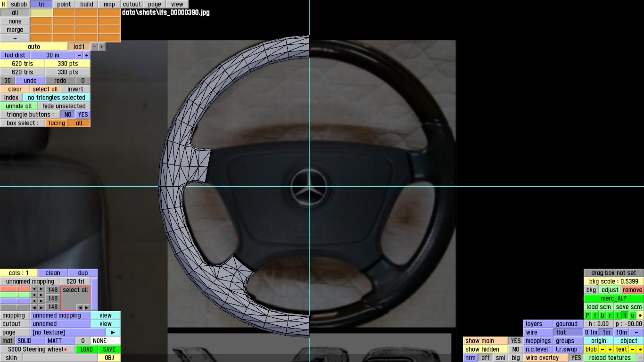Click minus button beside the 10m grid option
This screenshot has width=644, height=362.
(636, 332)
